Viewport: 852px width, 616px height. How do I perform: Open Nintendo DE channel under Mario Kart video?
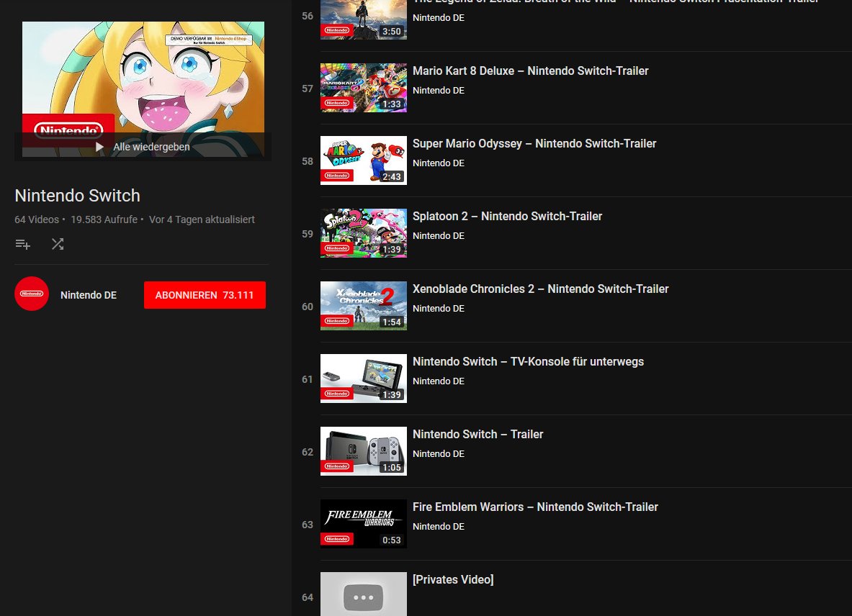click(439, 91)
